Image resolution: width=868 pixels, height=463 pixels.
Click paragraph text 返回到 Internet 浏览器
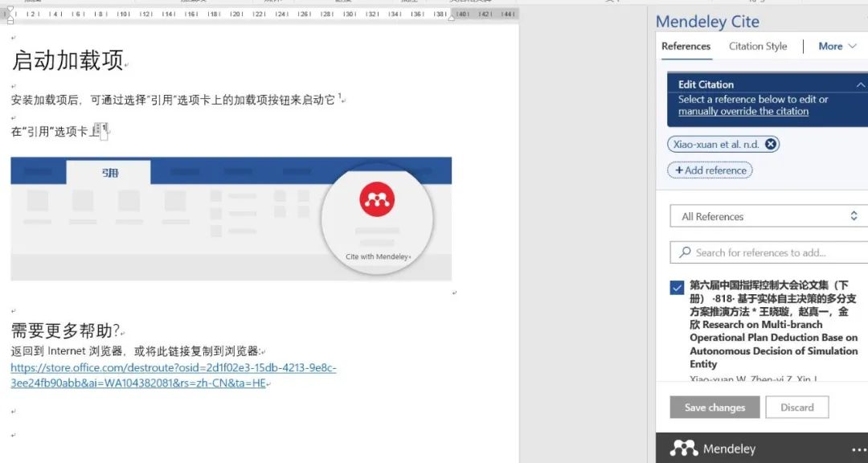click(136, 351)
